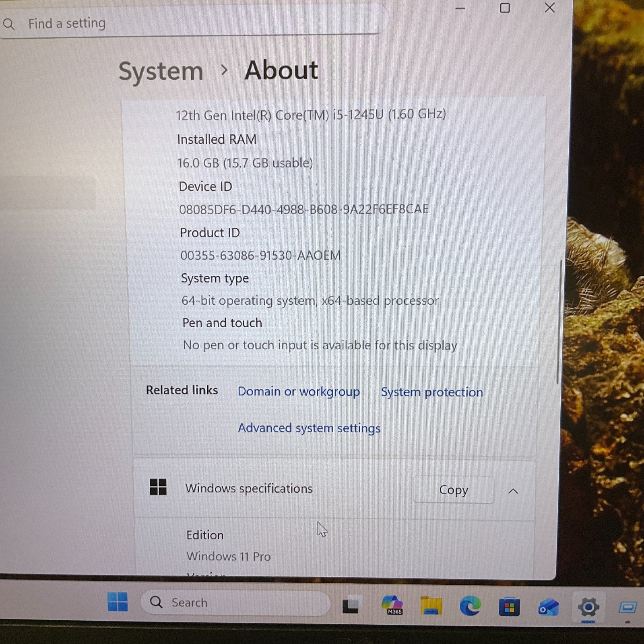Click the processor name i5-1245U text
This screenshot has width=644, height=644.
tap(311, 115)
